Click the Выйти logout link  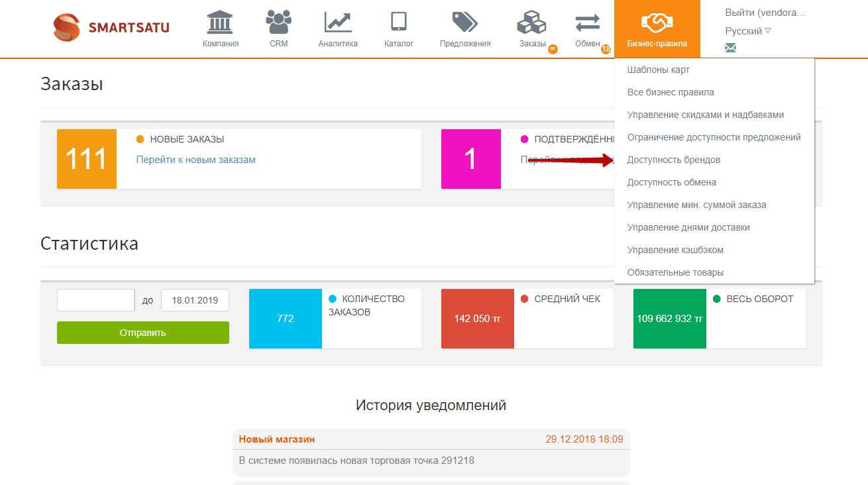(765, 13)
